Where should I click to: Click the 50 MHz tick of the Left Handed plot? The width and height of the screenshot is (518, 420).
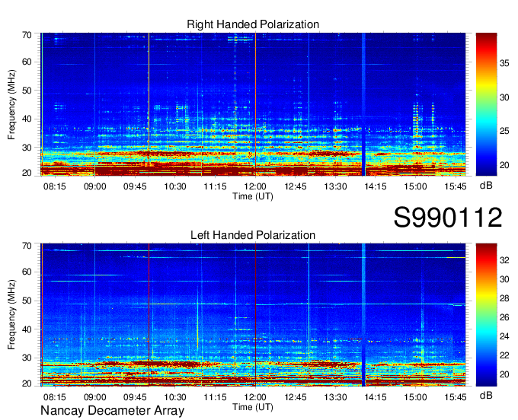27,301
